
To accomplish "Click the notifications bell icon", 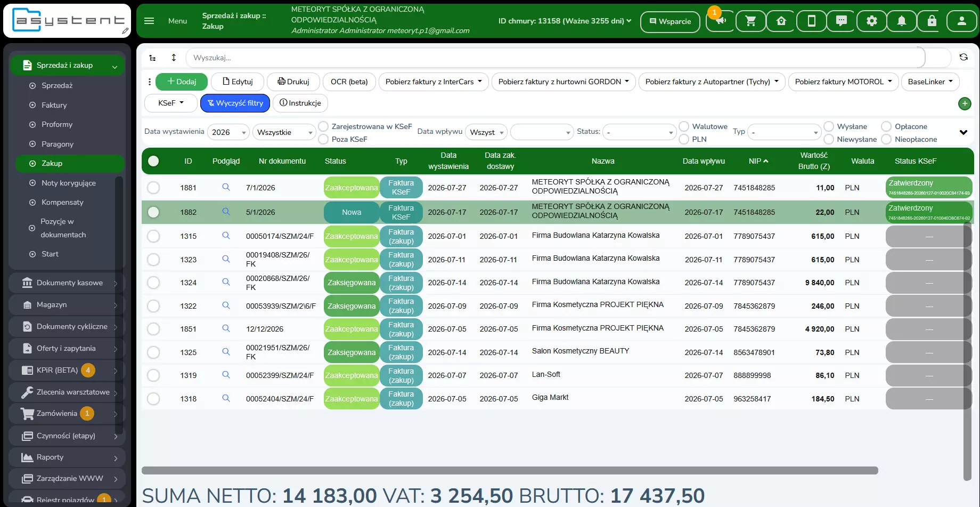I will click(x=902, y=21).
